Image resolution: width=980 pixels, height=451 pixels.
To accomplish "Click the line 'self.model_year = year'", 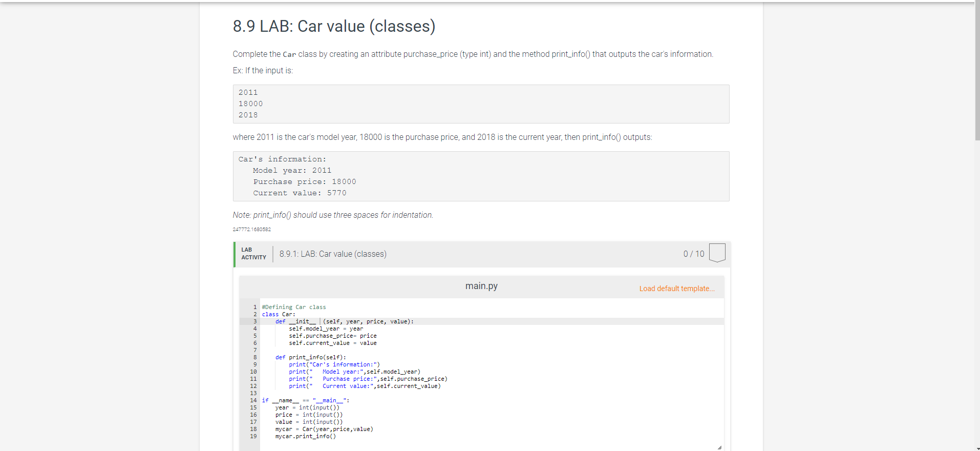I will tap(326, 329).
